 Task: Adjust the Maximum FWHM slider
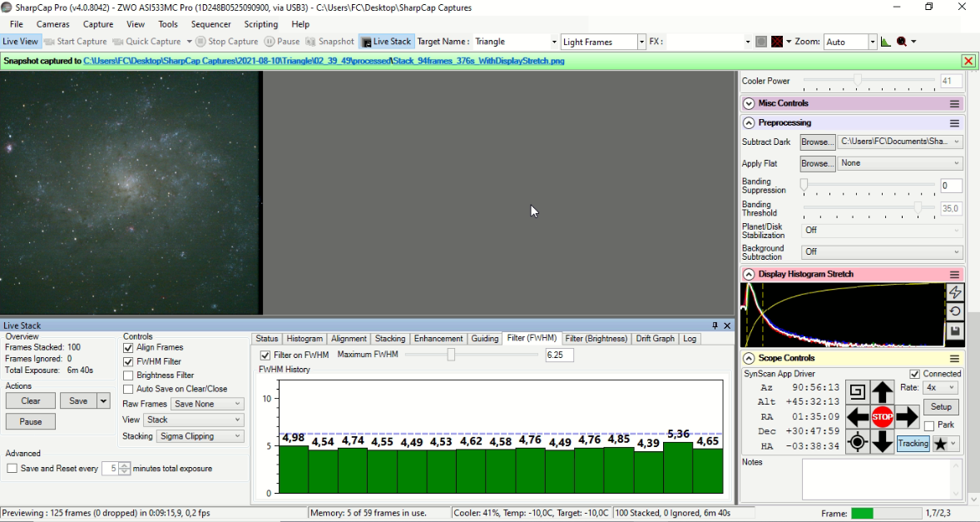point(451,355)
